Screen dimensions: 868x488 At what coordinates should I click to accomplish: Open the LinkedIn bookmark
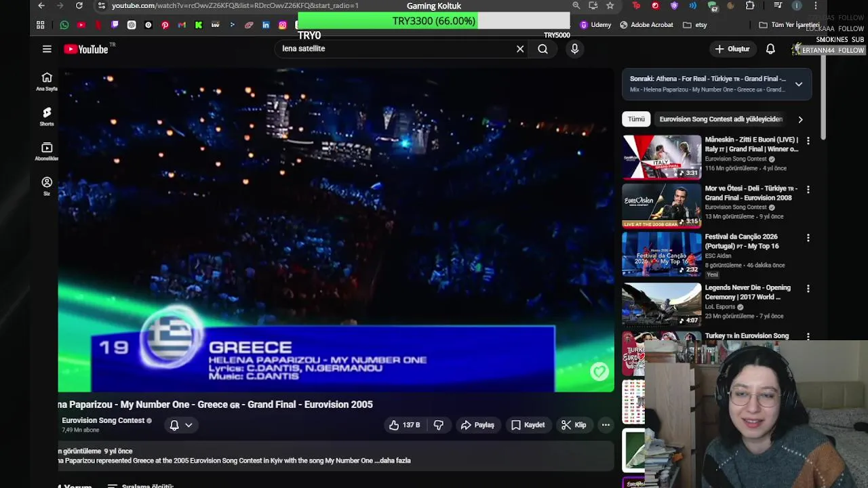266,25
